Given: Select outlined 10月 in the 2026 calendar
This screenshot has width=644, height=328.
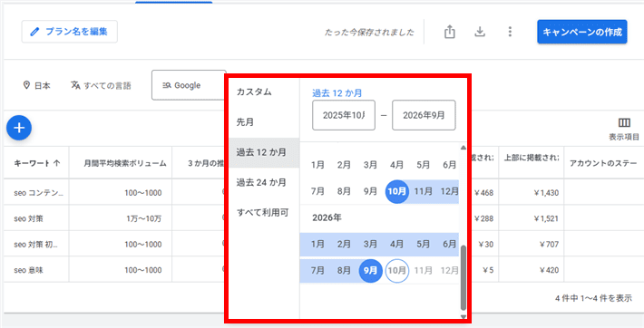Looking at the screenshot, I should (397, 271).
